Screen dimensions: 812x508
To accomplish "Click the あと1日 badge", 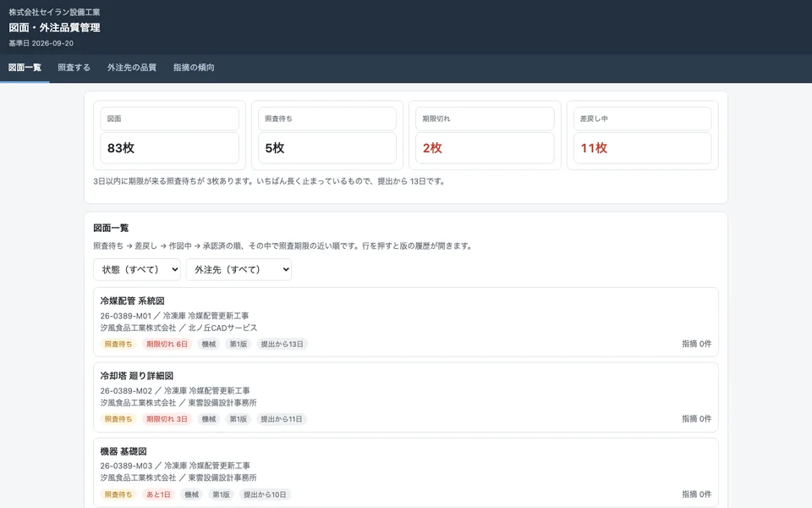I will tap(158, 494).
